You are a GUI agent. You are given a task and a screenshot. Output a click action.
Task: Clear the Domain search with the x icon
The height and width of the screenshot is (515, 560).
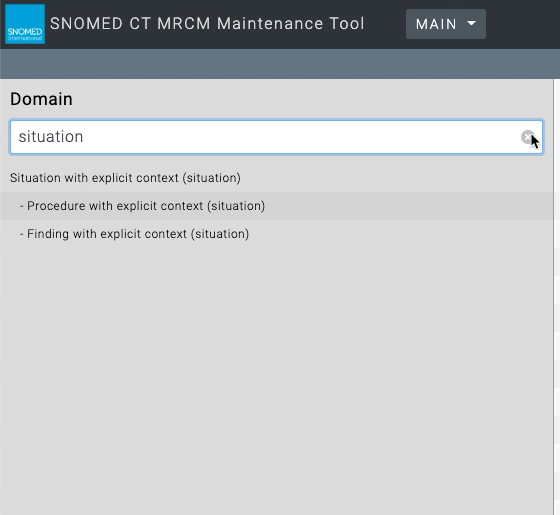527,137
